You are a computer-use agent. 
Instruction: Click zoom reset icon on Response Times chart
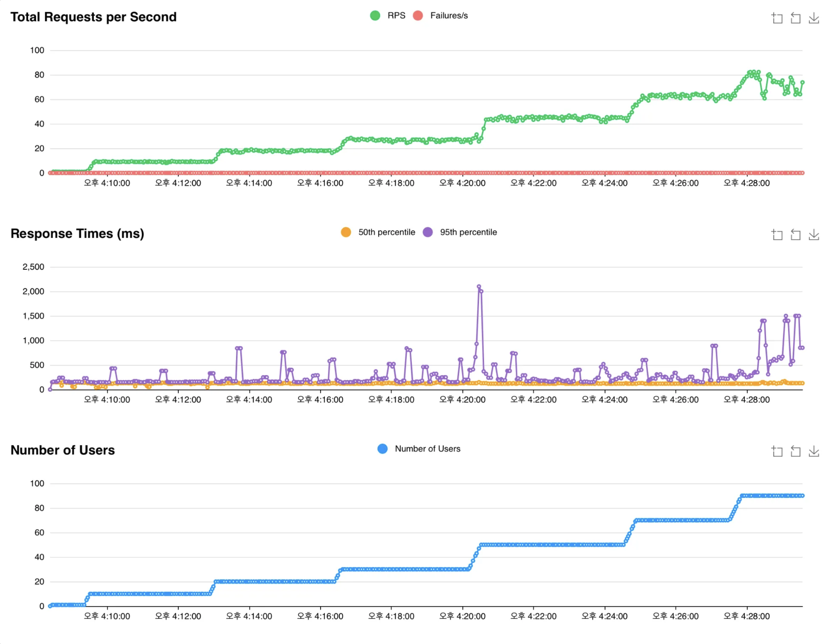point(795,235)
